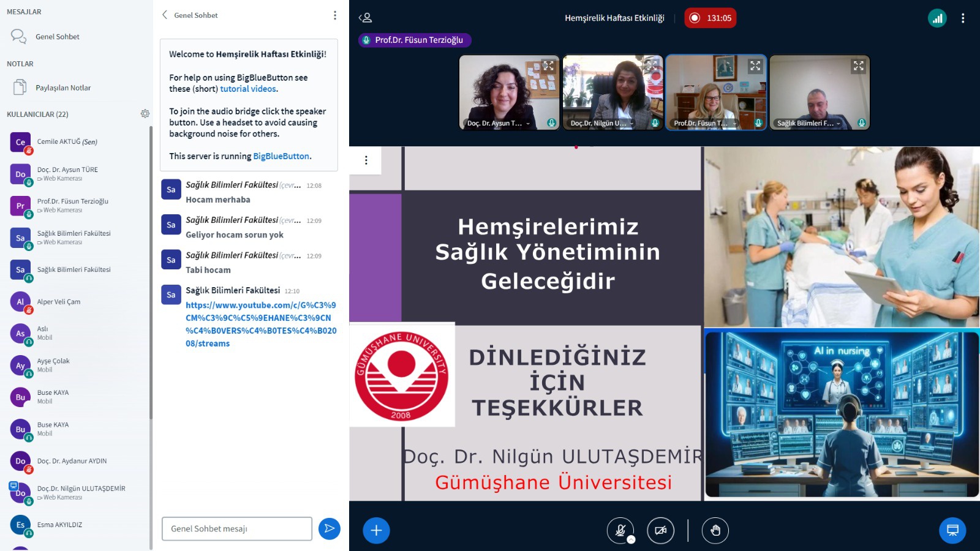Toggle webcam sharing button
The image size is (980, 551).
click(660, 530)
